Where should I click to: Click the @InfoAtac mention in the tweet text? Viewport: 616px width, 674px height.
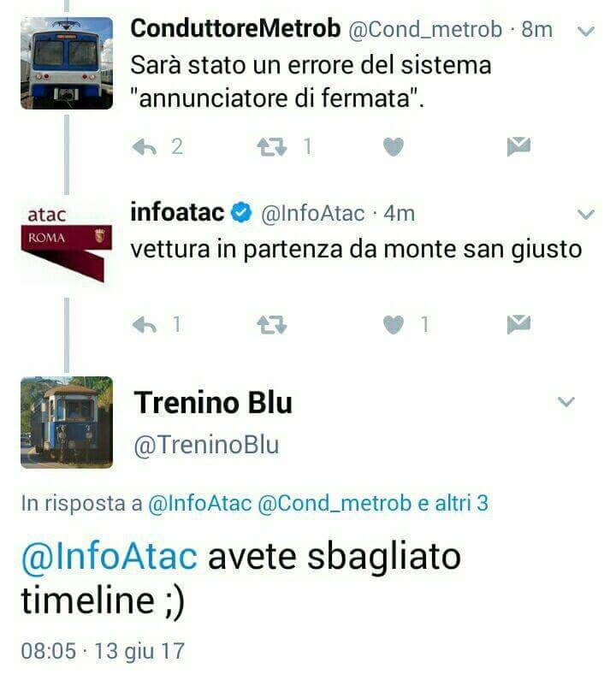point(110,557)
